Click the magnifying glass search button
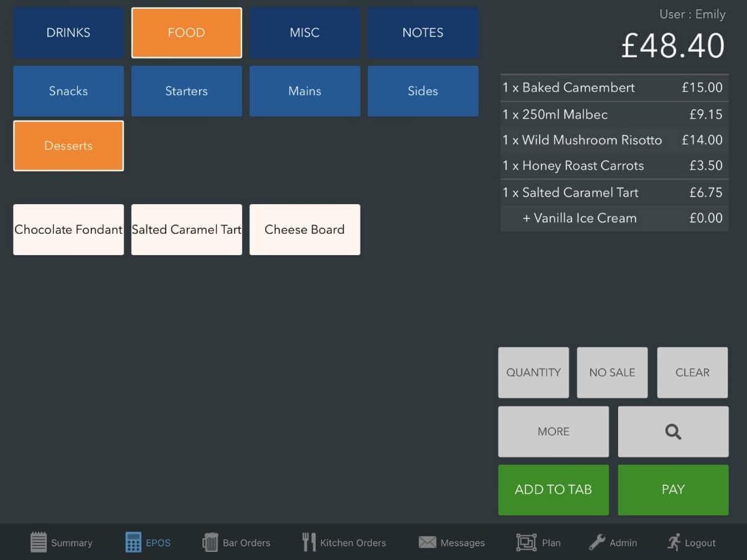This screenshot has height=560, width=747. click(673, 432)
